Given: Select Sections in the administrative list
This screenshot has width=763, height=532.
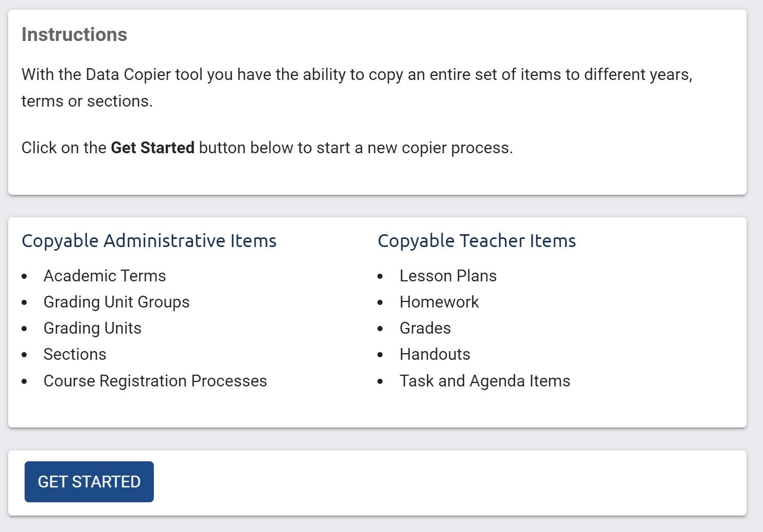Looking at the screenshot, I should click(x=75, y=354).
